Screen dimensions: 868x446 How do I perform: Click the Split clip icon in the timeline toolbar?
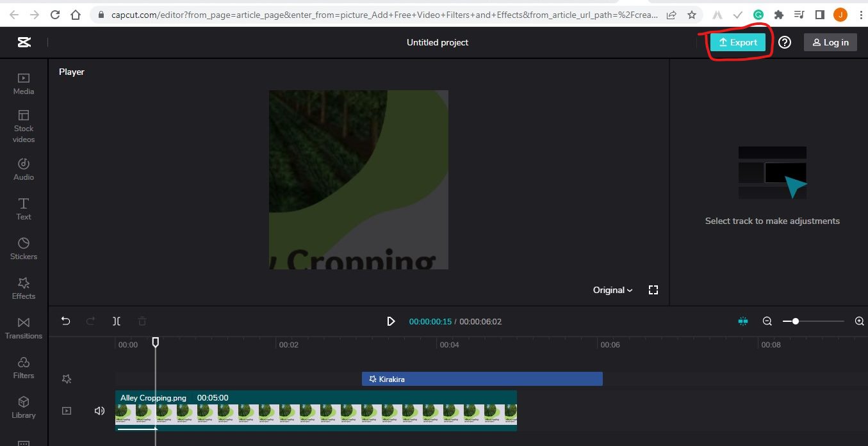pyautogui.click(x=117, y=321)
